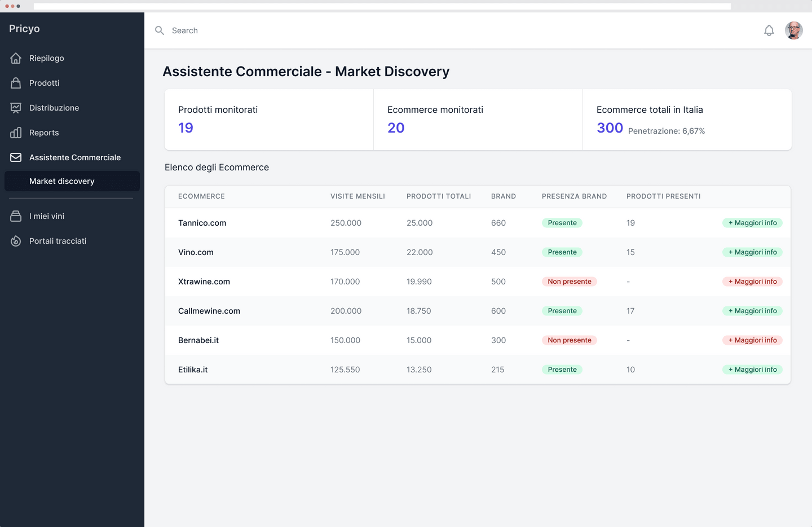This screenshot has height=527, width=812.
Task: Select the Etilika.it ecommerce name
Action: pos(193,370)
